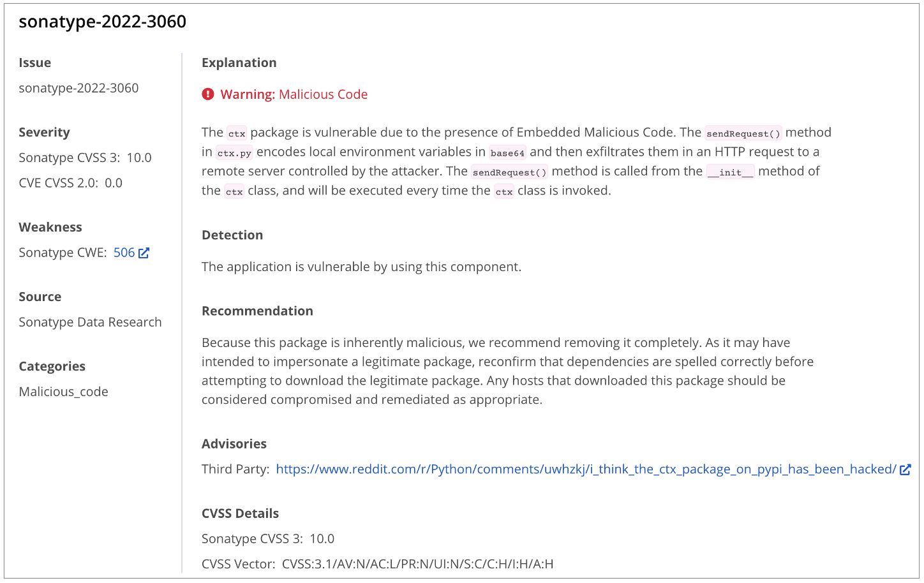Click the Advisories section heading
Image resolution: width=924 pixels, height=583 pixels.
click(234, 444)
